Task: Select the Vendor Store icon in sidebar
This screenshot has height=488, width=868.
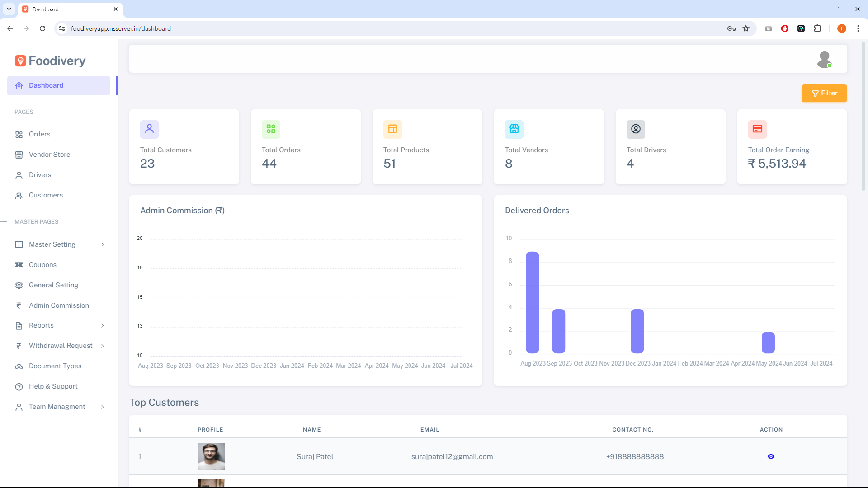Action: (x=19, y=155)
